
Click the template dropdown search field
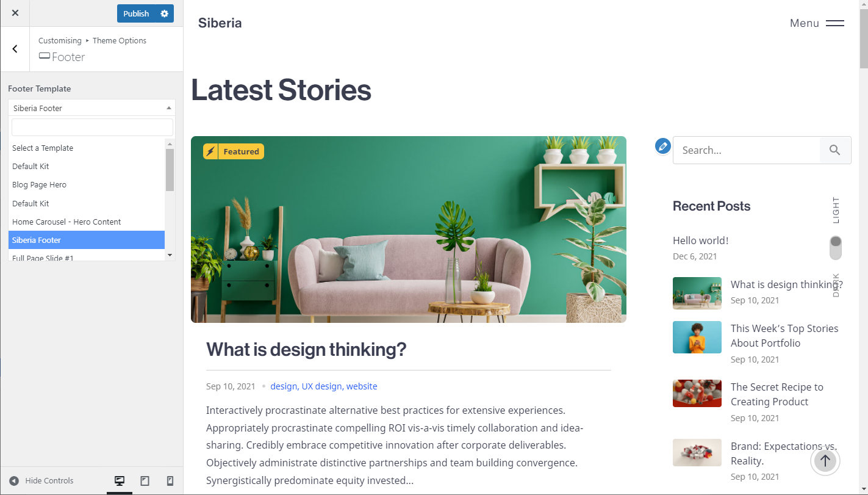(92, 127)
